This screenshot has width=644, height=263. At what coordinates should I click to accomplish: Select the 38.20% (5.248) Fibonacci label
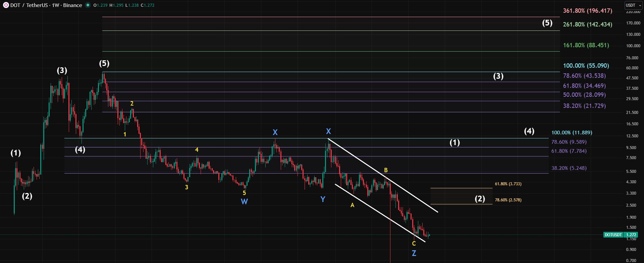(x=569, y=168)
